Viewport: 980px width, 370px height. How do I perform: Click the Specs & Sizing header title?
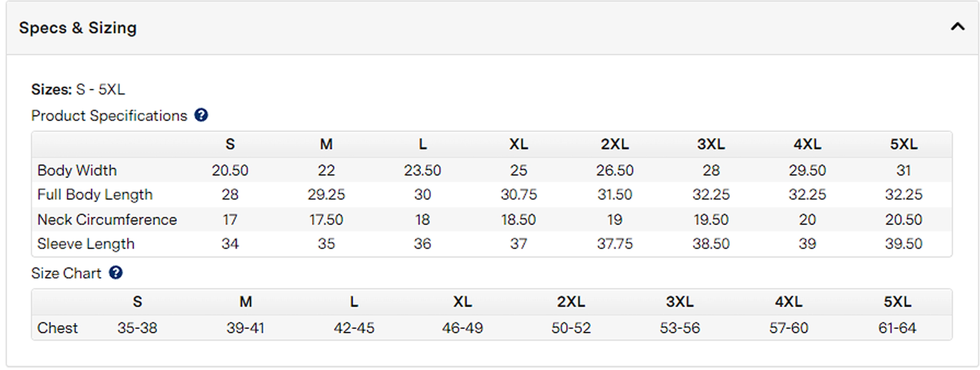tap(78, 28)
